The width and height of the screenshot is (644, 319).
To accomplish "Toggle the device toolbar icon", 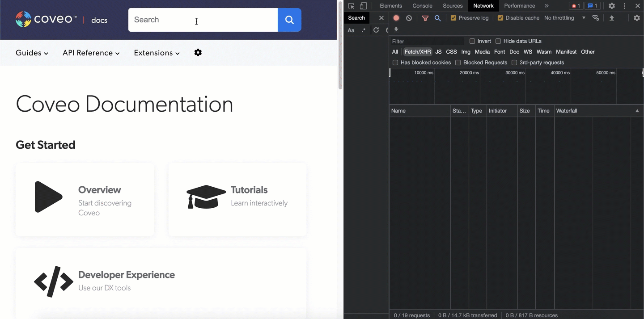I will tap(363, 6).
